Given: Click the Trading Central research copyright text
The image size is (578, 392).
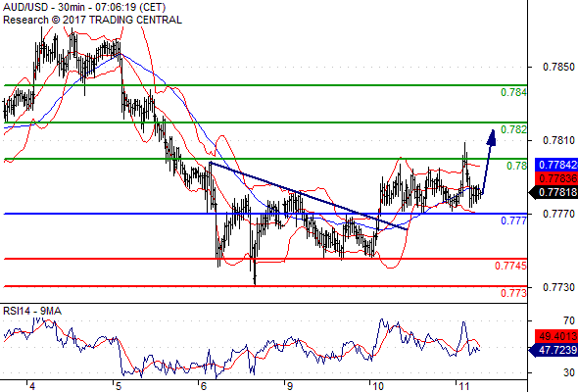Looking at the screenshot, I should [92, 20].
